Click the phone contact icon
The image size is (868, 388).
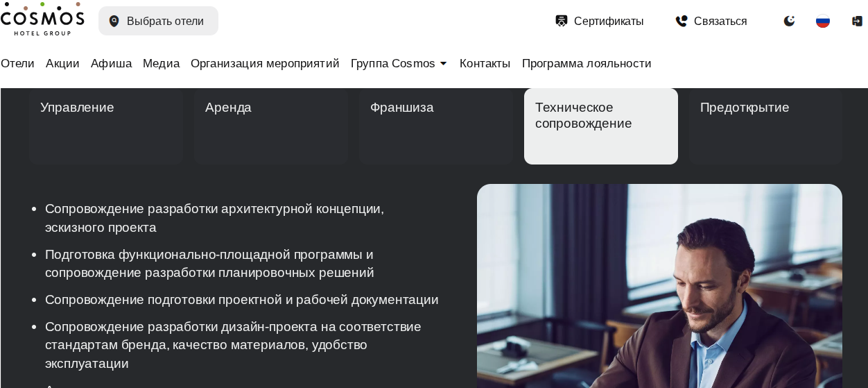[x=682, y=21]
